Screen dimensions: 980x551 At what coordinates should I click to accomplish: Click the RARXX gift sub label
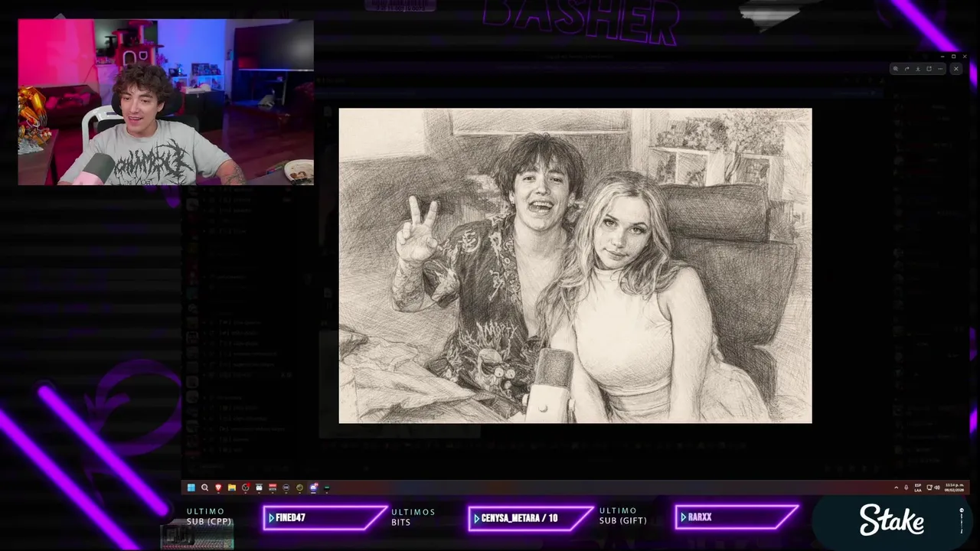(700, 517)
